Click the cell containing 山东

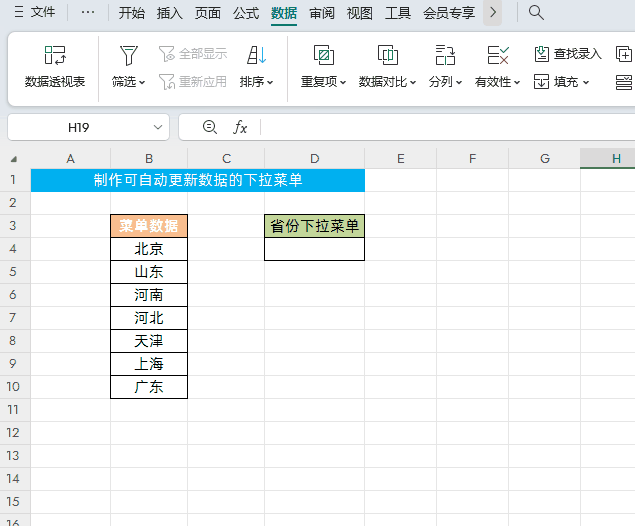149,272
